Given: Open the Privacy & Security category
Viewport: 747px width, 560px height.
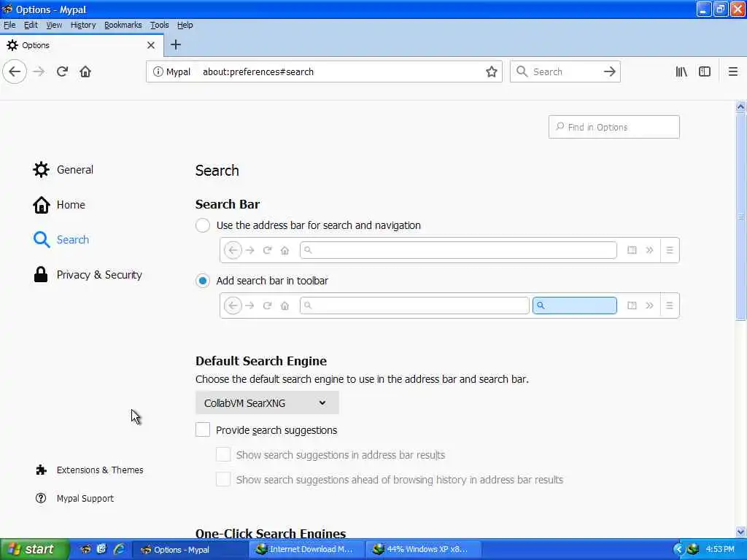Looking at the screenshot, I should tap(88, 275).
